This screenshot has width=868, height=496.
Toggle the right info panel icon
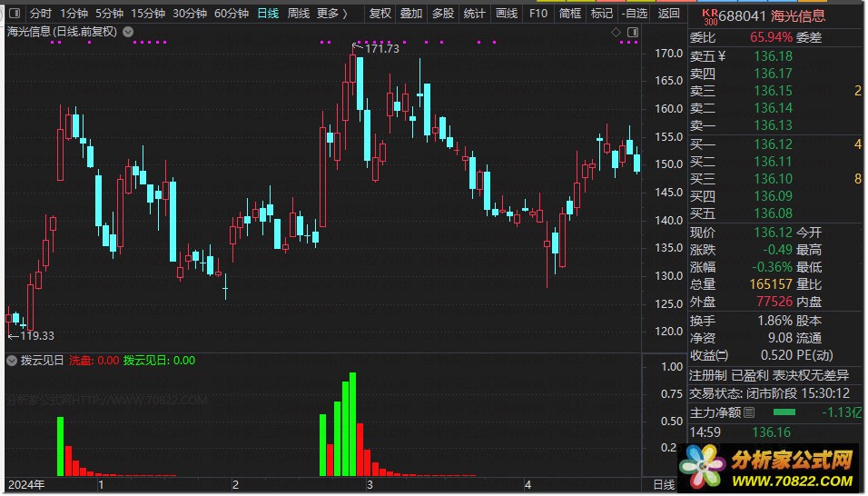pos(633,33)
